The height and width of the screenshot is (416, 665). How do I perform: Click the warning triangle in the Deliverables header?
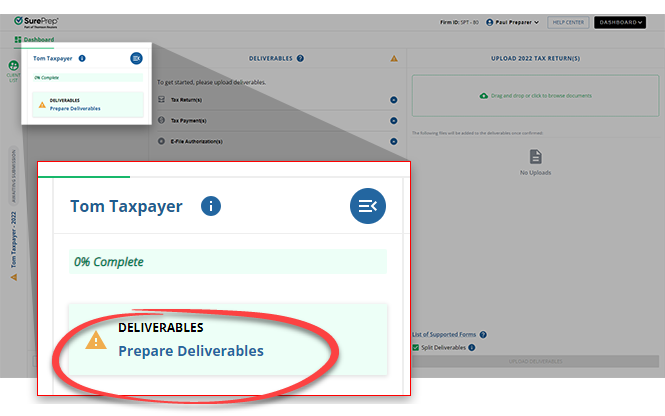(394, 59)
